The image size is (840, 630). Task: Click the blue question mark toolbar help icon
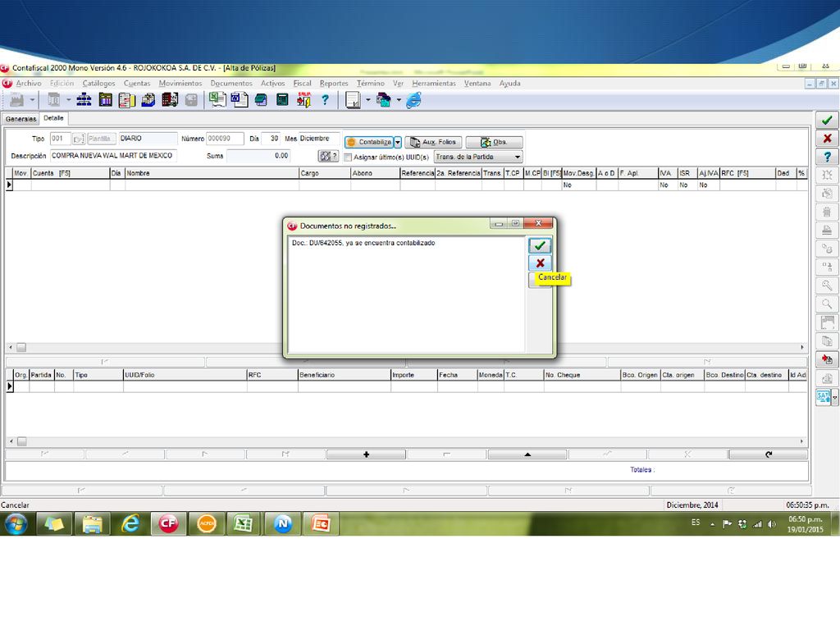325,99
